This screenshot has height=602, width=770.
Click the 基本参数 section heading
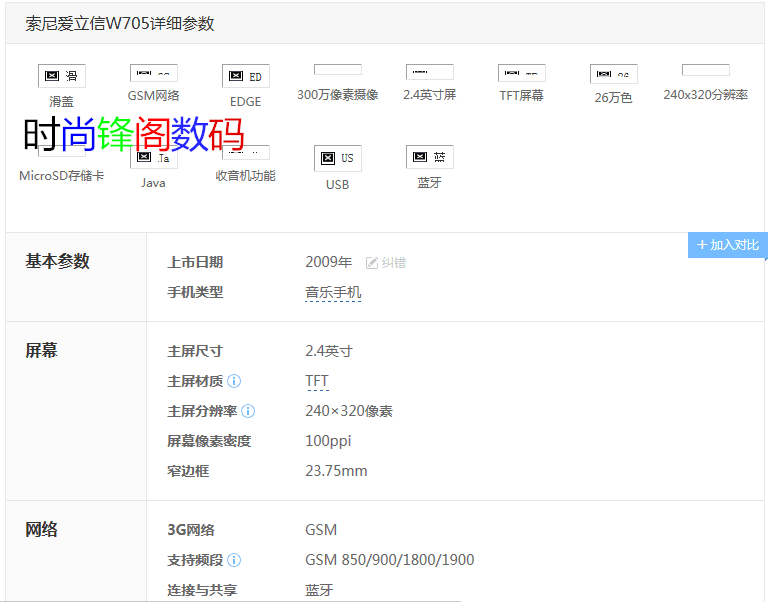57,261
